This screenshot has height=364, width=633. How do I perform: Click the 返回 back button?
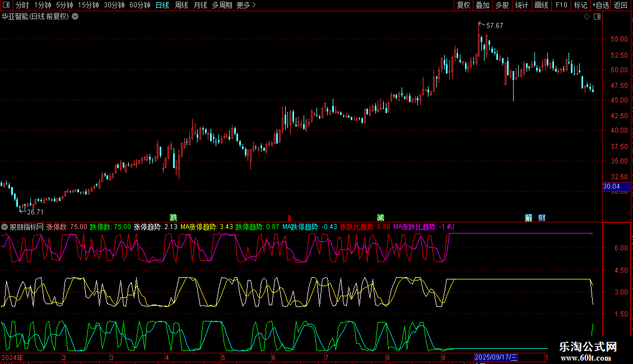pos(621,5)
